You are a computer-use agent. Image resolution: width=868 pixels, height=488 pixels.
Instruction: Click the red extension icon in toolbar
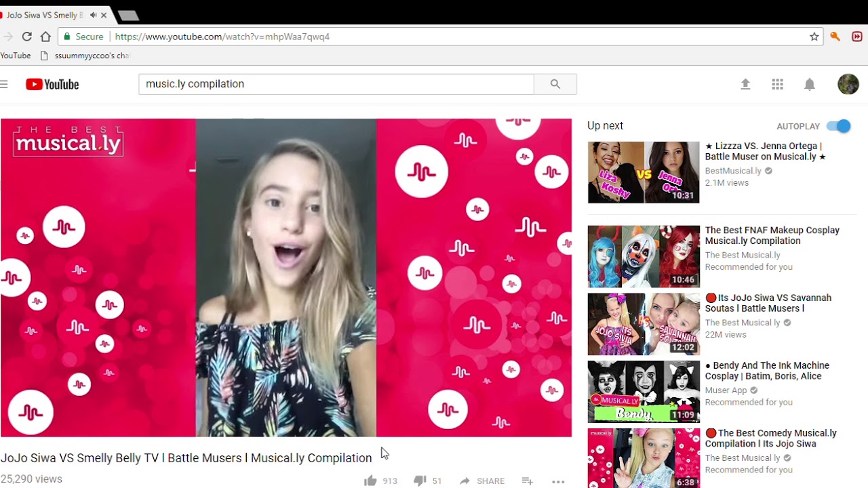pos(857,37)
